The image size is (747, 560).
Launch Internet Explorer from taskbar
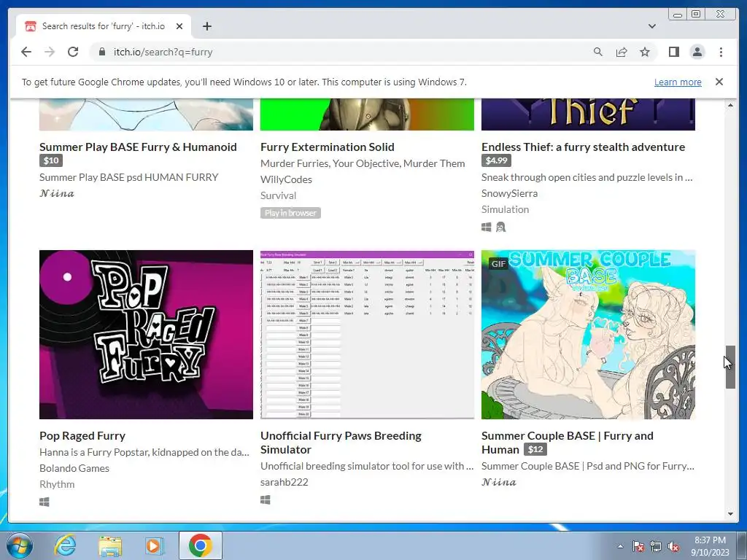tap(65, 545)
